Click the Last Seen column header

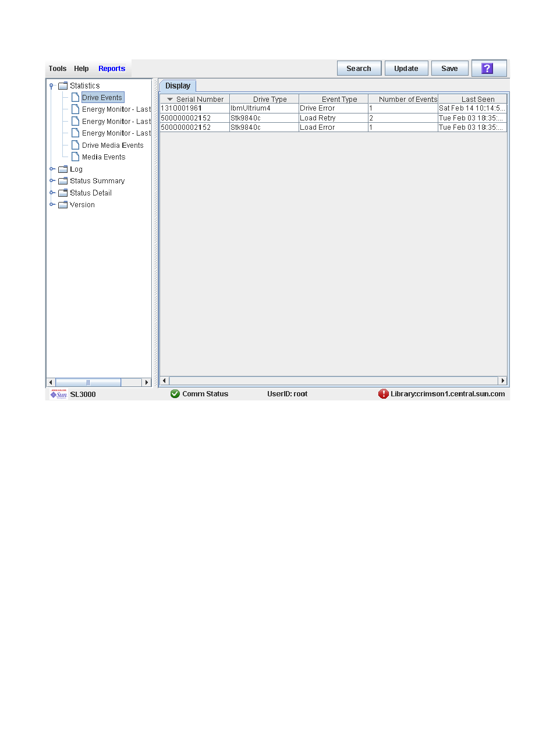coord(472,100)
